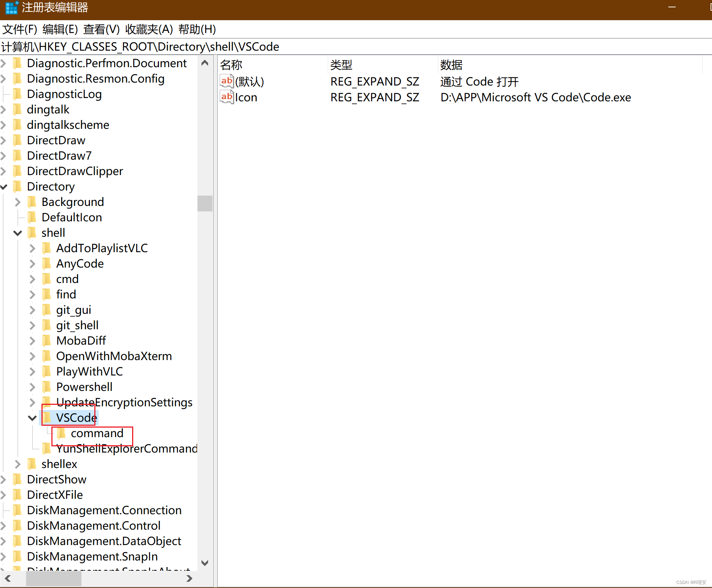Expand the Background key node

click(18, 202)
